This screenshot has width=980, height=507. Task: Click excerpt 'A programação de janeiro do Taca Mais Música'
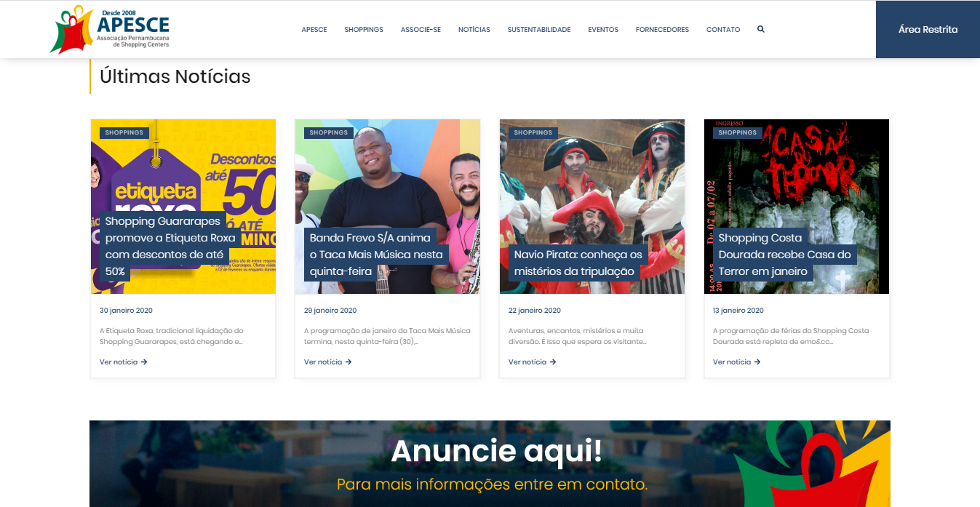(x=387, y=336)
